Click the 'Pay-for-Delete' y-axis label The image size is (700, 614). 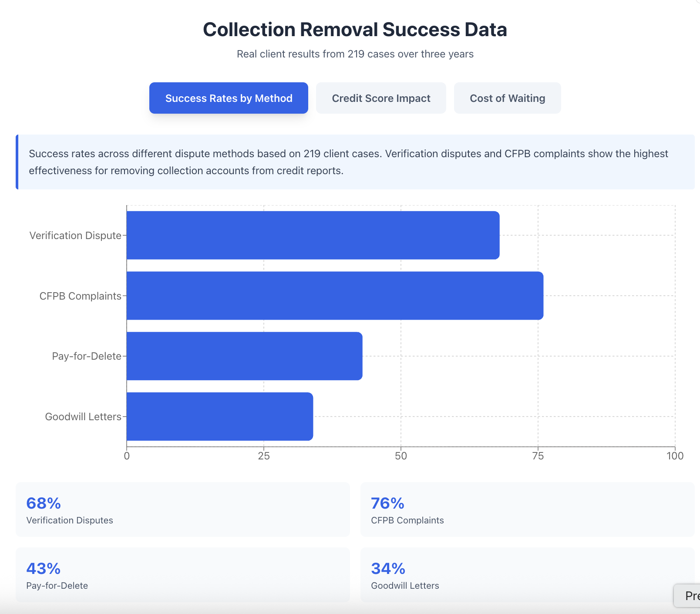[x=87, y=356]
